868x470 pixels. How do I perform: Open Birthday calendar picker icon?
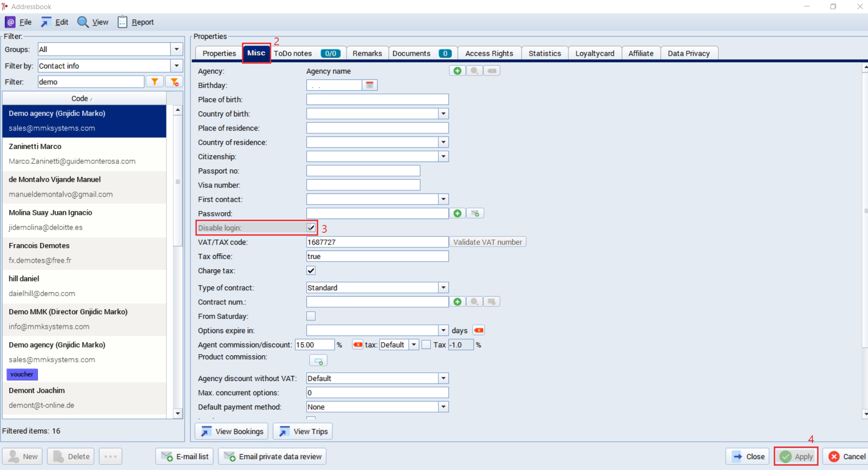click(369, 85)
